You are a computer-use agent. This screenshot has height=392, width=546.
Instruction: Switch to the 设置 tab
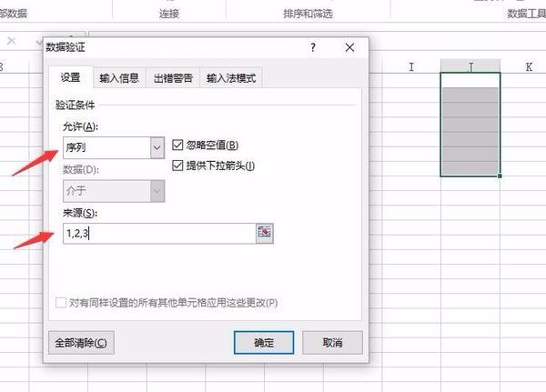coord(71,77)
